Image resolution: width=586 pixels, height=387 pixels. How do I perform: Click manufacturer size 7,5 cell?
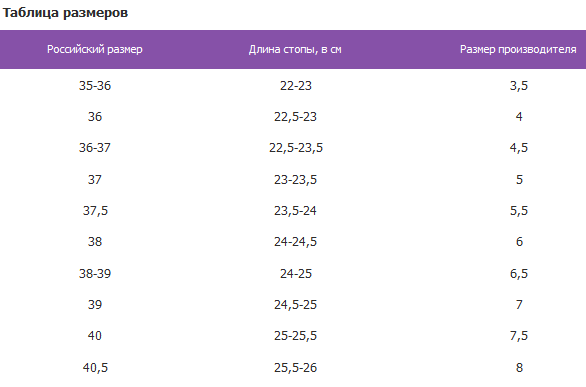[x=519, y=336]
